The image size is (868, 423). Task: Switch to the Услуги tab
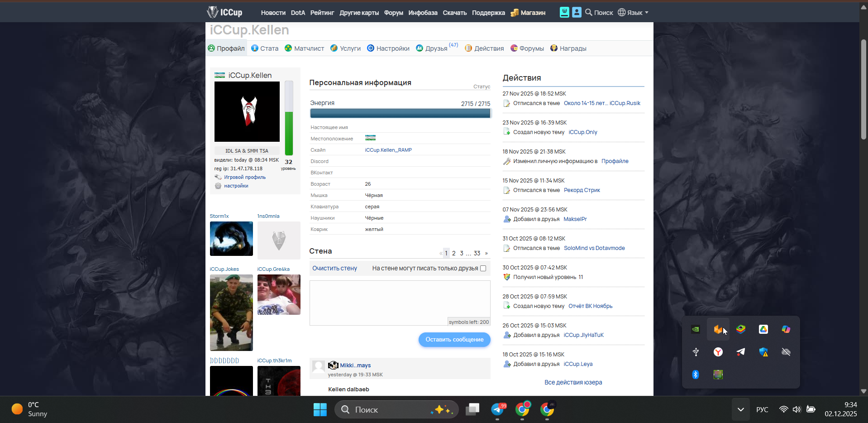coord(346,48)
